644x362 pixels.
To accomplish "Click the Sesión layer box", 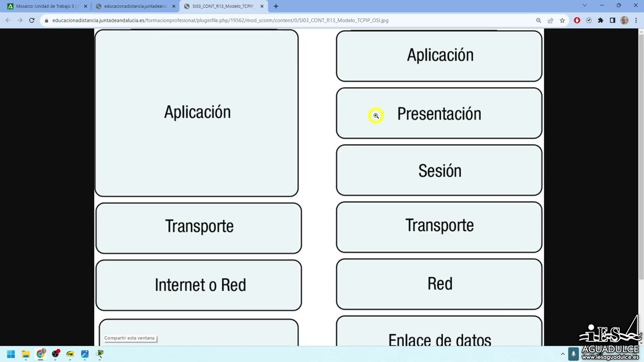I will tap(439, 170).
